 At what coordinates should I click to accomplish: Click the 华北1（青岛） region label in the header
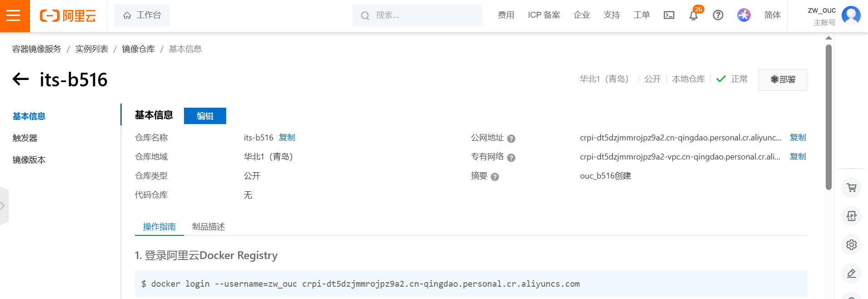(605, 79)
